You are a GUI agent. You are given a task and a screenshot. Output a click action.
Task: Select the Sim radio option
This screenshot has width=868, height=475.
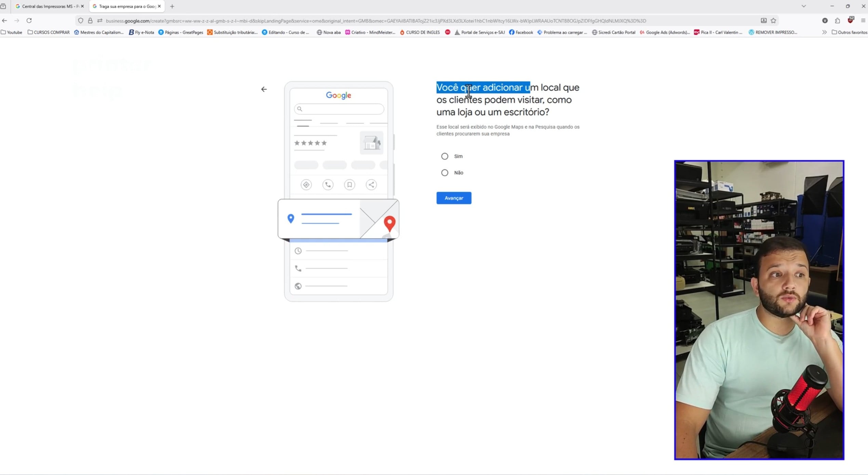pyautogui.click(x=444, y=156)
